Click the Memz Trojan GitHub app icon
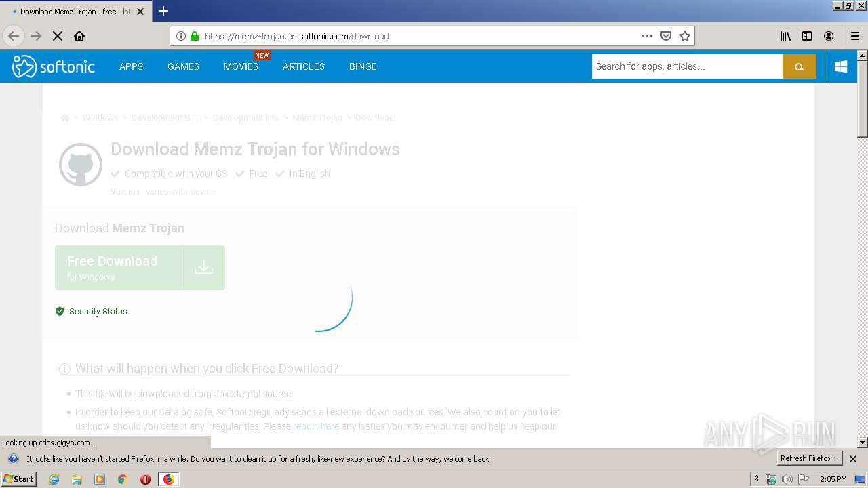868x488 pixels. [81, 165]
